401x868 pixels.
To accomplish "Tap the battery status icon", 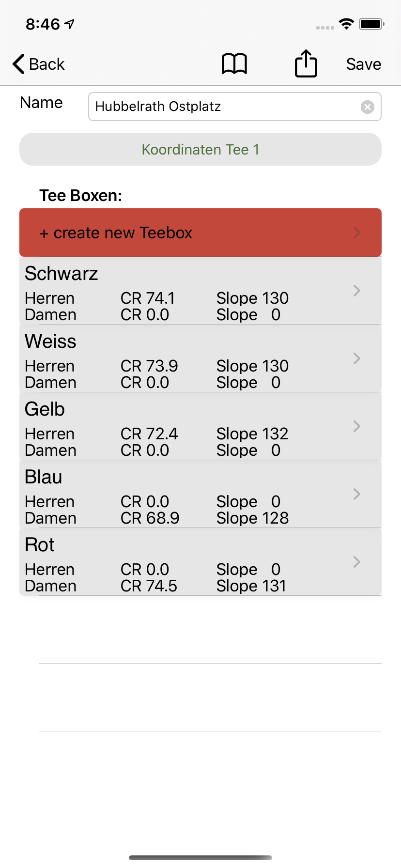I will click(371, 24).
